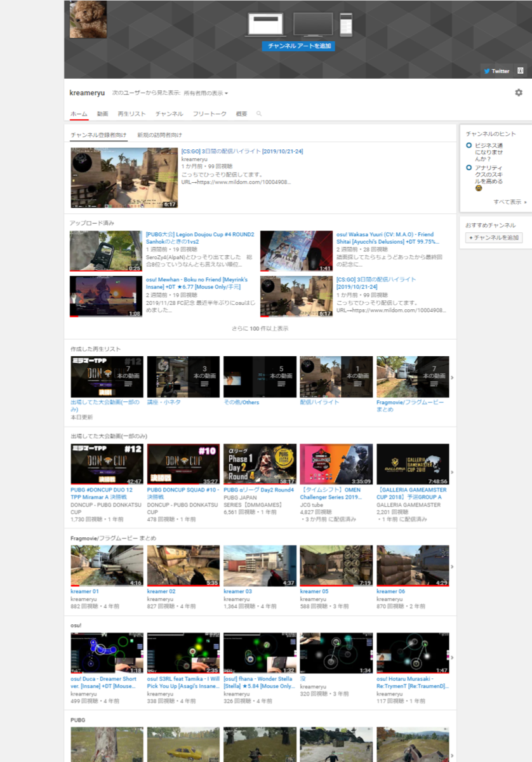Click PUBG section heading
Screen dimensions: 532x762
tap(77, 720)
